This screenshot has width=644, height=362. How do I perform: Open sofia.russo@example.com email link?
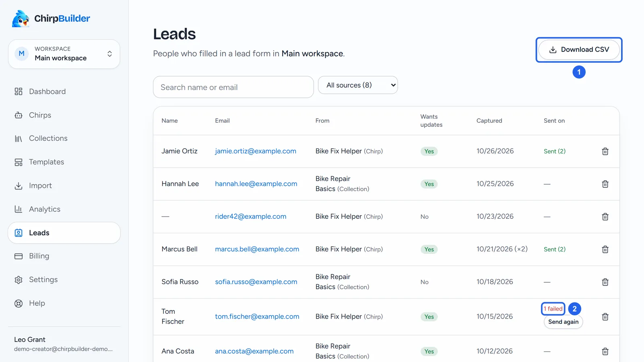tap(256, 282)
